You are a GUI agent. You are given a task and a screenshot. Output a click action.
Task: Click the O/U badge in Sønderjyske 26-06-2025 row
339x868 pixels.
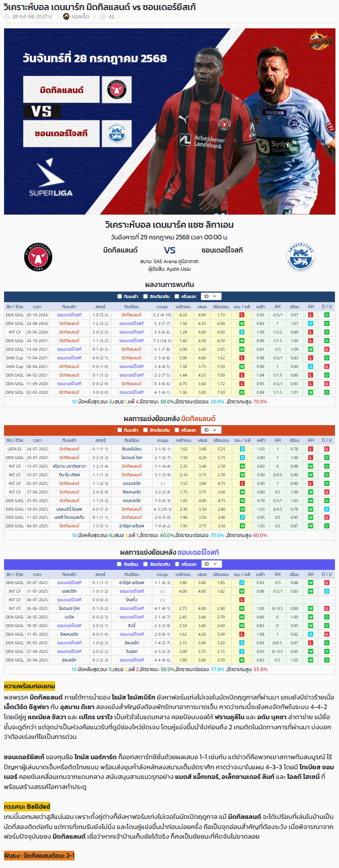coord(327,608)
